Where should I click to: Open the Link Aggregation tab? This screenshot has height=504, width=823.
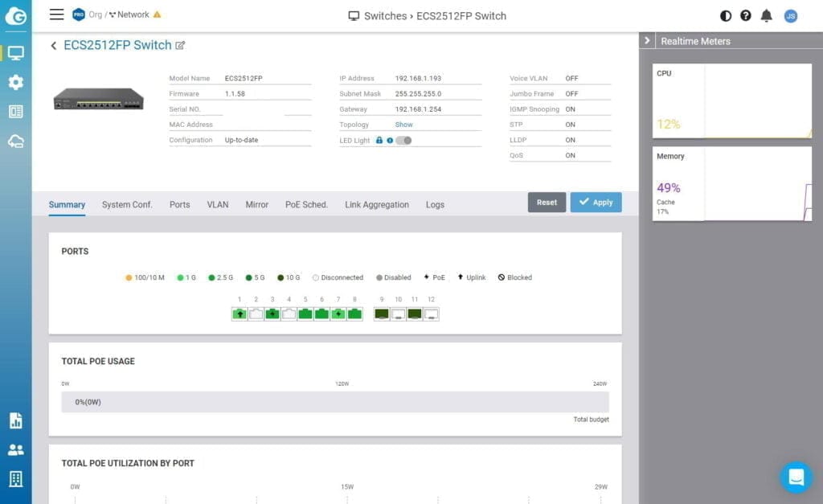click(377, 205)
